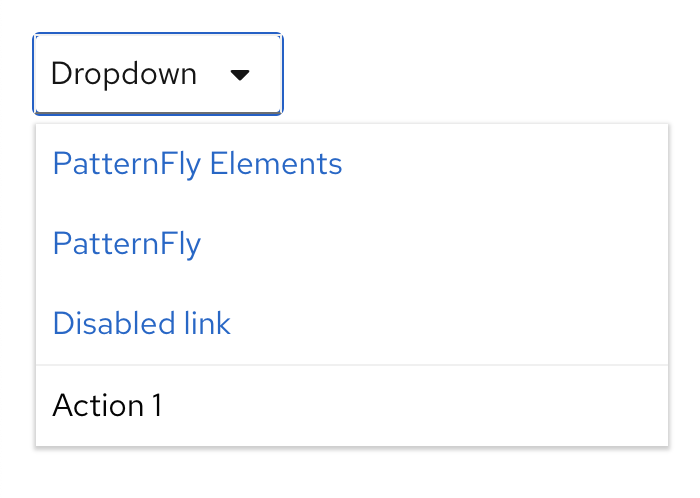Click the Dropdown toggle button
700x498 pixels.
(158, 75)
